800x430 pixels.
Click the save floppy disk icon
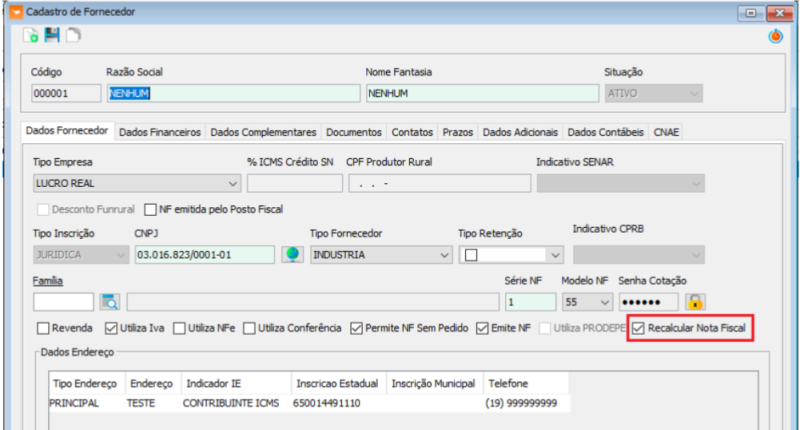pos(52,36)
